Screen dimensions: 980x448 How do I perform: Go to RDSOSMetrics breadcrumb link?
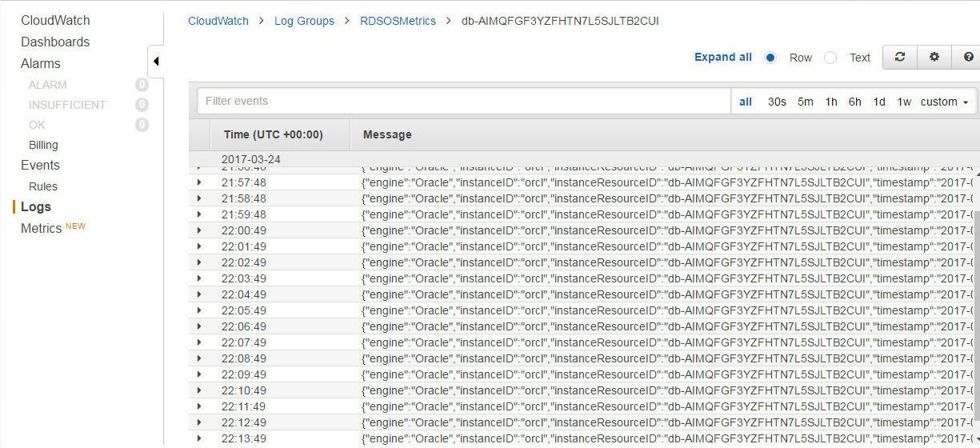pos(398,21)
